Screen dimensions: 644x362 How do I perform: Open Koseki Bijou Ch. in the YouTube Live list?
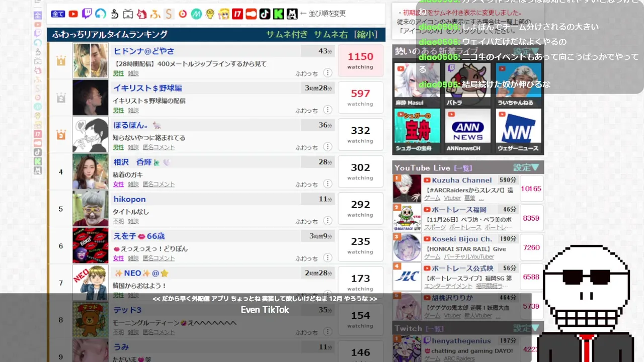[x=462, y=239]
